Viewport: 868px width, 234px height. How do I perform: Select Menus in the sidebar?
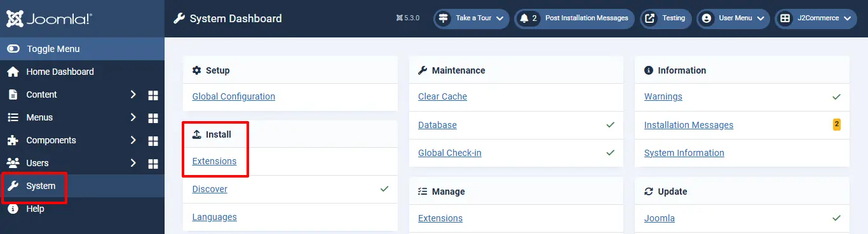39,117
